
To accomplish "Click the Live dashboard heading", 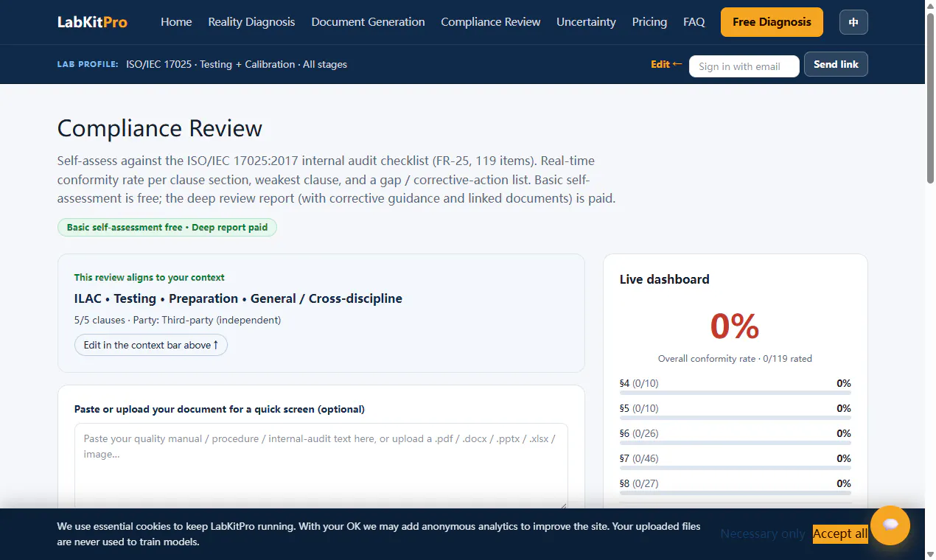I will 665,279.
